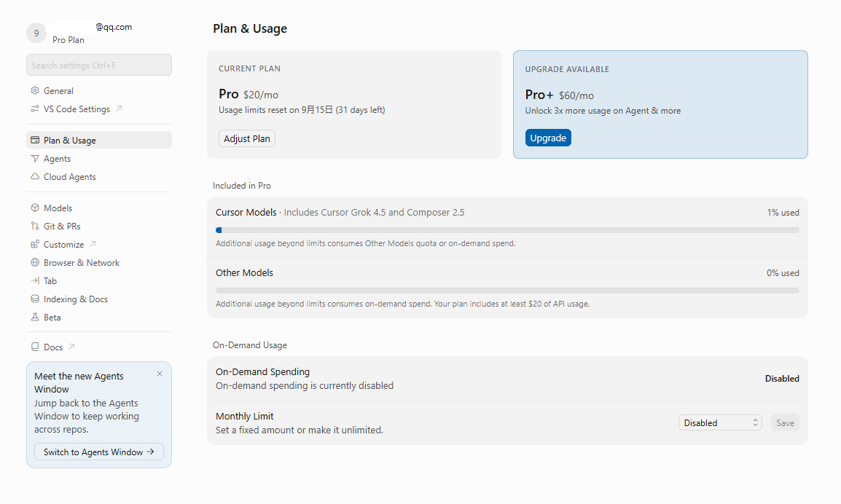The width and height of the screenshot is (841, 504).
Task: Click the bold Disabled status for On-Demand Spending
Action: 782,379
